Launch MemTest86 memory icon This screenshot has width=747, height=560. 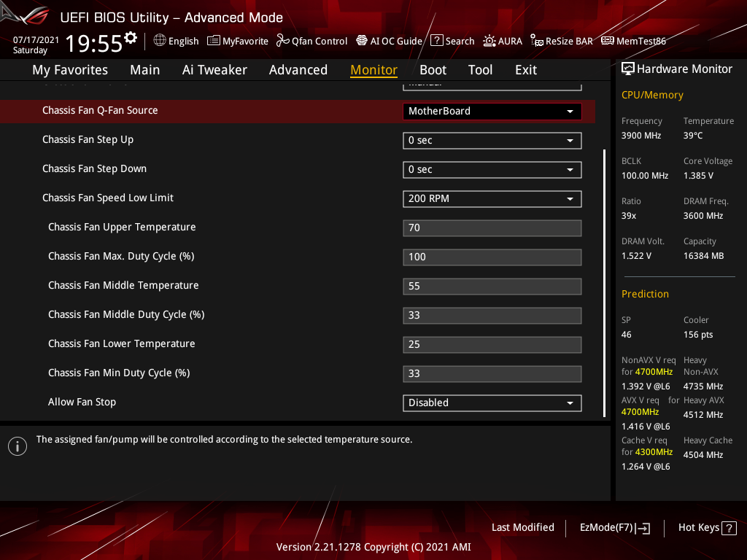tap(608, 41)
